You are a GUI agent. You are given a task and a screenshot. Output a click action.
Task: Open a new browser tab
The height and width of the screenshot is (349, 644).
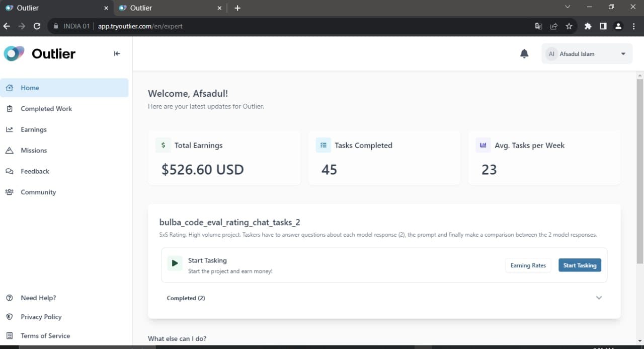coord(237,8)
